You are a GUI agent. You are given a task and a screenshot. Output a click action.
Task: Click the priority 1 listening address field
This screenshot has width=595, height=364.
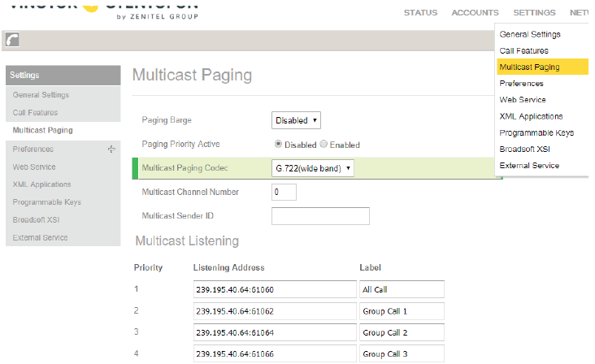click(x=275, y=290)
